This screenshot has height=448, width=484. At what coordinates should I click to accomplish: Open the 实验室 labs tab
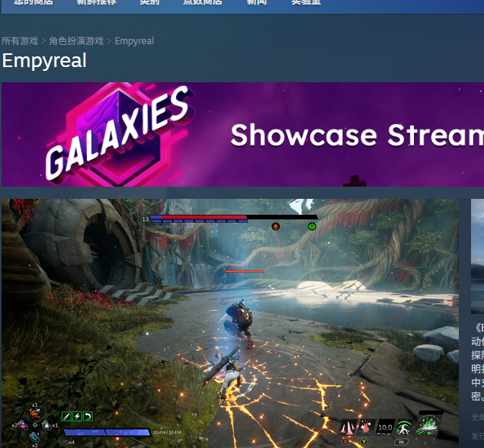click(306, 3)
